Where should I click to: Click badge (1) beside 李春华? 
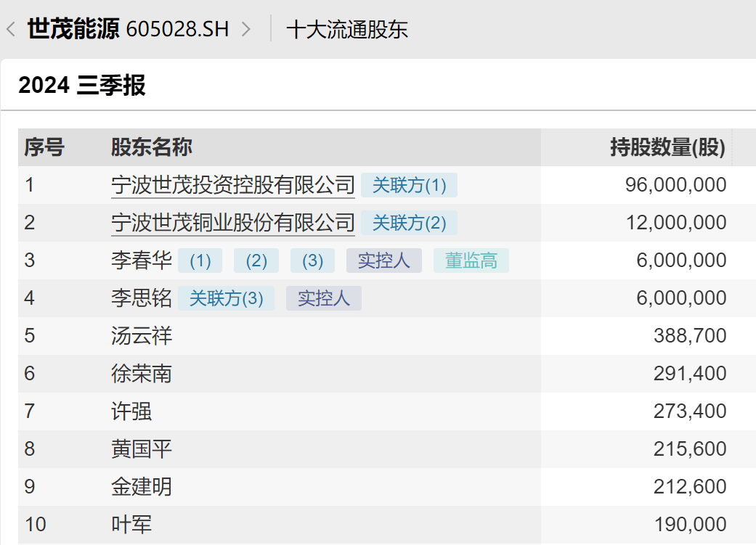pos(200,260)
